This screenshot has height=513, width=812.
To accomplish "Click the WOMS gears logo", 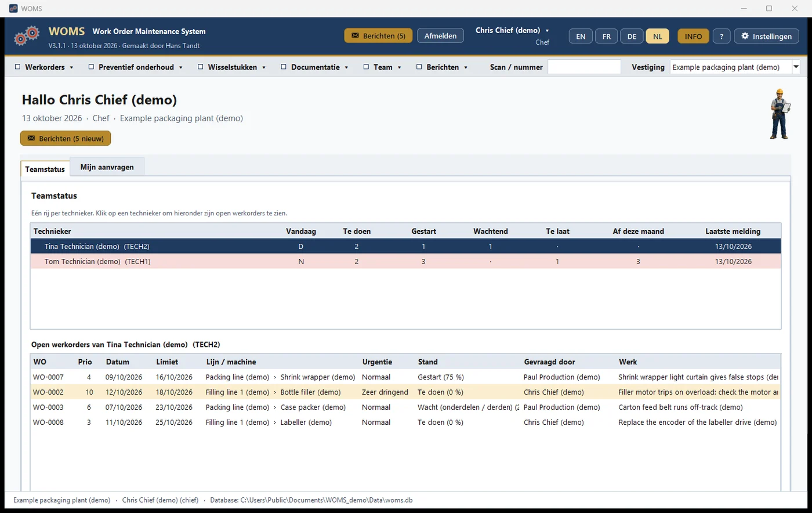I will pos(27,36).
